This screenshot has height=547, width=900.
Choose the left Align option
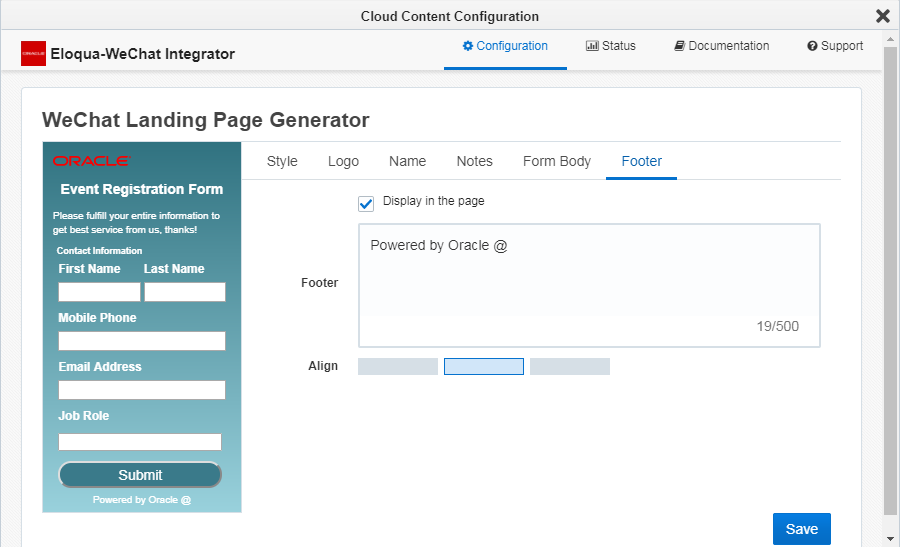coord(398,366)
